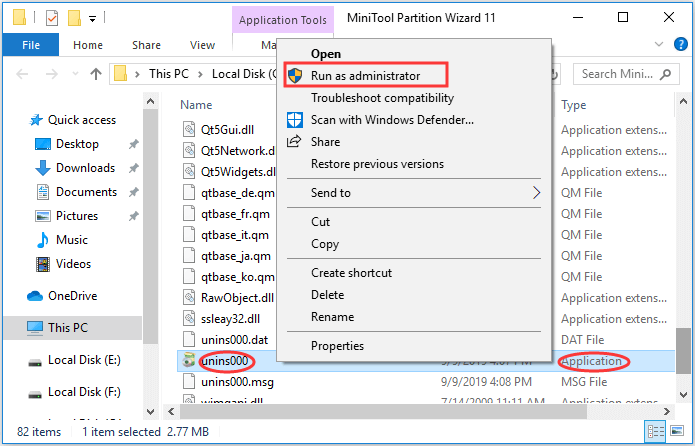Select the unins000.msg file
The width and height of the screenshot is (695, 446).
point(228,382)
